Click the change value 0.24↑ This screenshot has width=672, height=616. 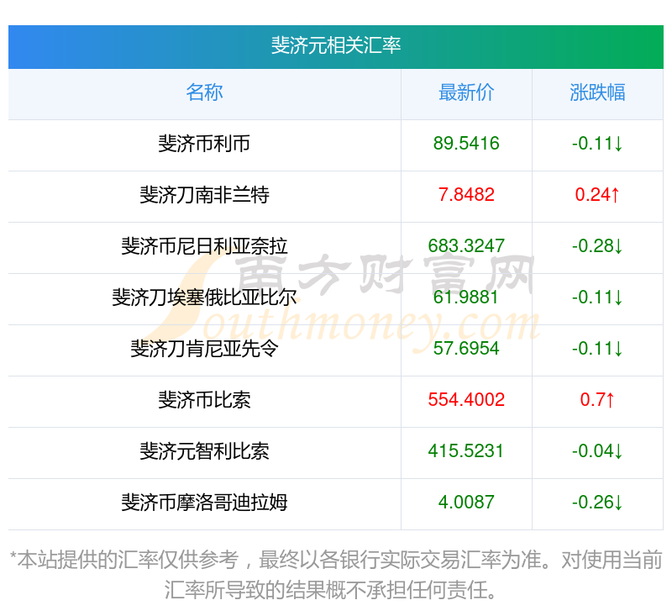[x=597, y=195]
